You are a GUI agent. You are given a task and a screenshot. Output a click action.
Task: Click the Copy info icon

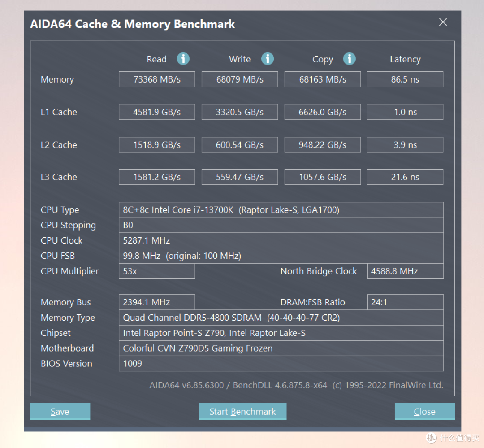(349, 59)
